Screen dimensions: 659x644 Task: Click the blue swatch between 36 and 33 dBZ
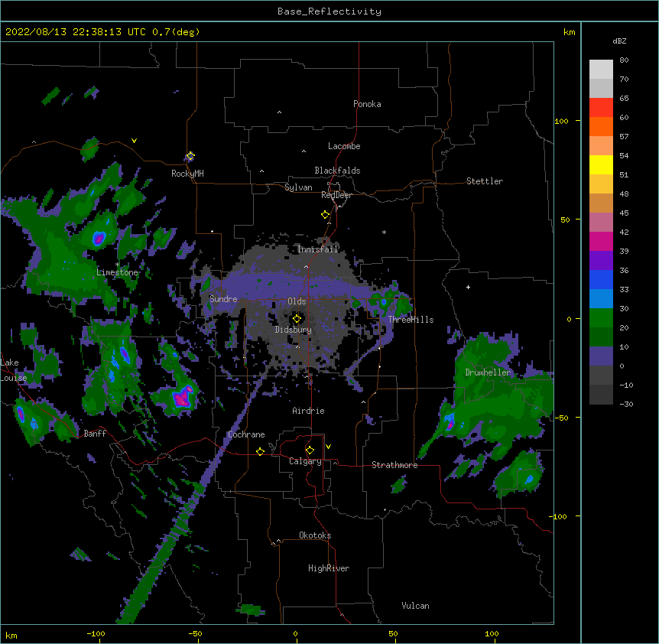click(601, 279)
